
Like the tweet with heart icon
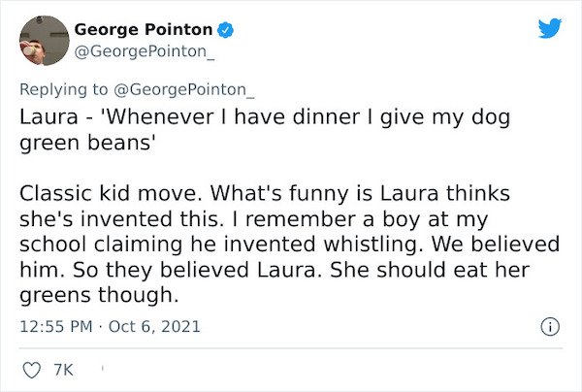(32, 370)
